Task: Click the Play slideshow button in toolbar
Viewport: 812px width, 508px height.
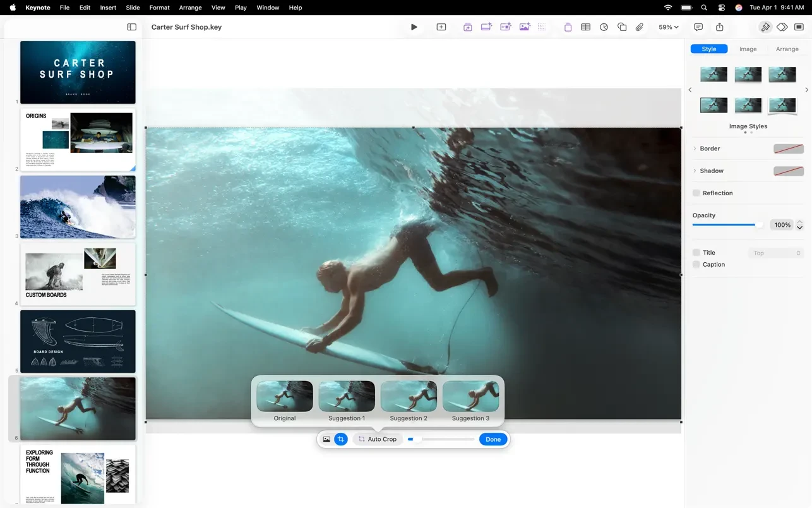Action: pyautogui.click(x=414, y=27)
